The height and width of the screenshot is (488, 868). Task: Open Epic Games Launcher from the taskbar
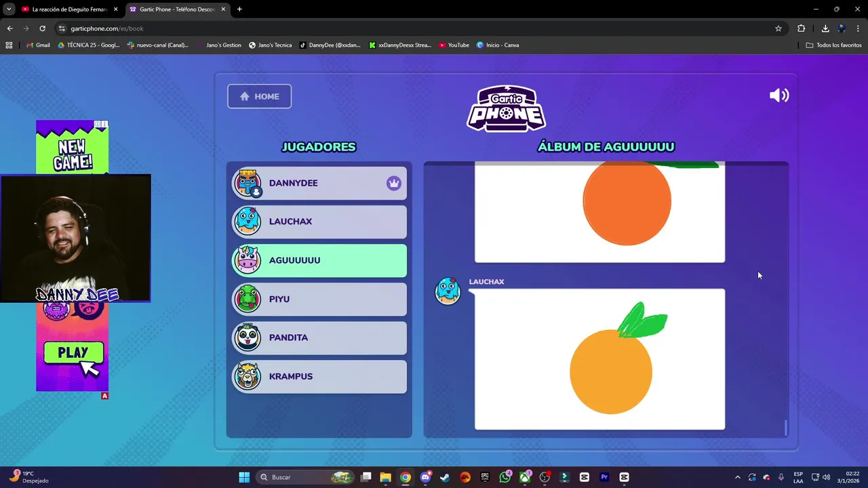[x=485, y=477]
